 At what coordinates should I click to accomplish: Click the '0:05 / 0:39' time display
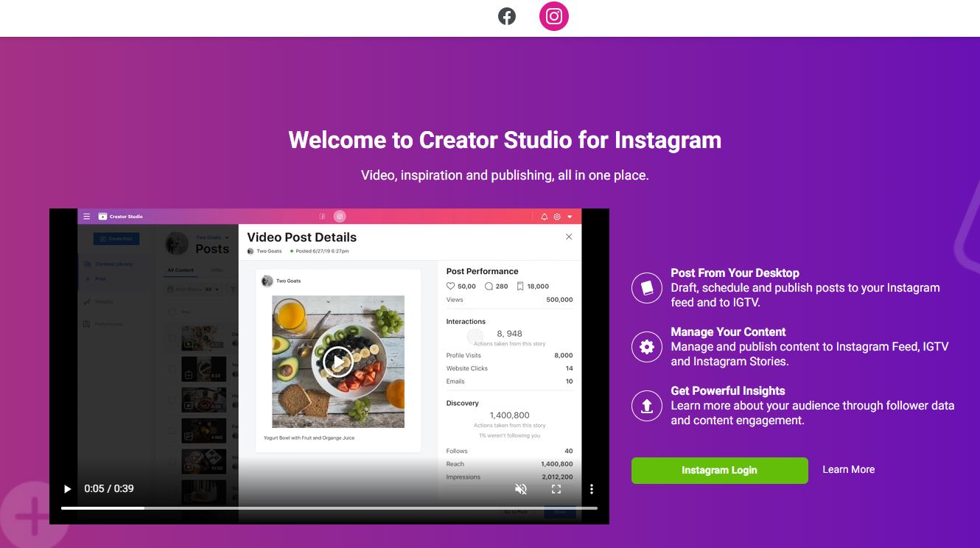[109, 488]
